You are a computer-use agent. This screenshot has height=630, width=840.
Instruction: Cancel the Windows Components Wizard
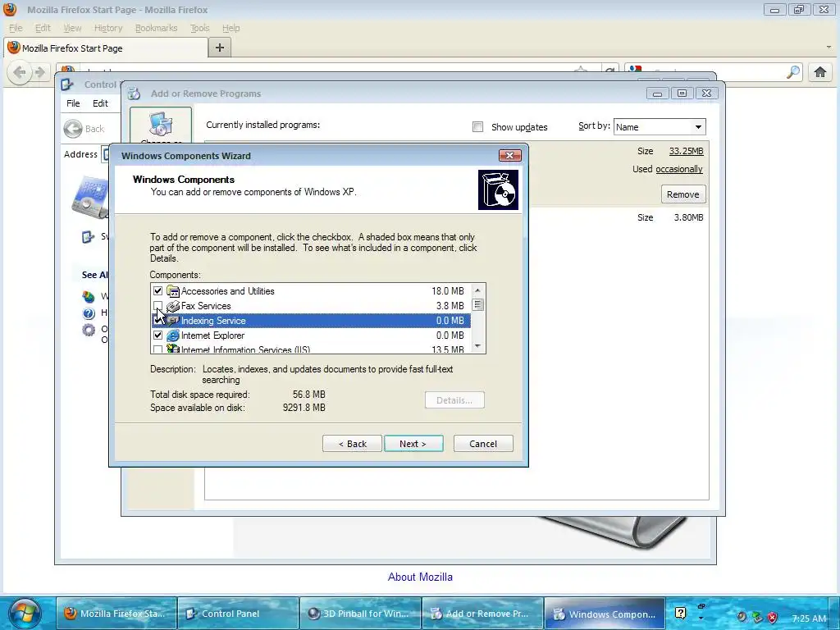tap(483, 444)
